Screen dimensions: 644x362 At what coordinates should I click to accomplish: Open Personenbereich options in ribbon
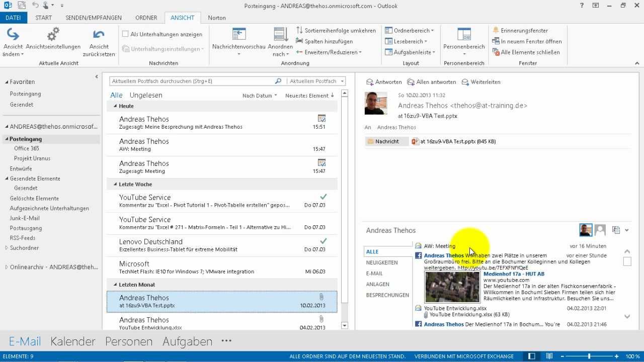point(464,42)
